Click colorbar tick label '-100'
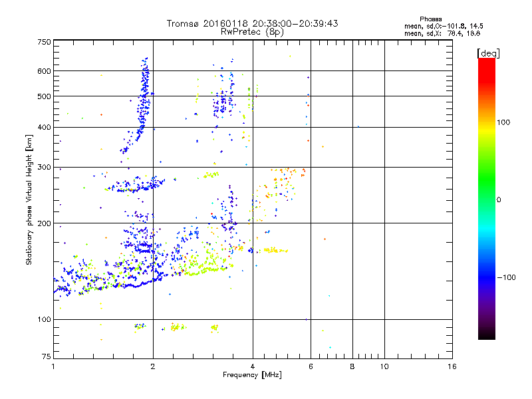 coord(506,277)
